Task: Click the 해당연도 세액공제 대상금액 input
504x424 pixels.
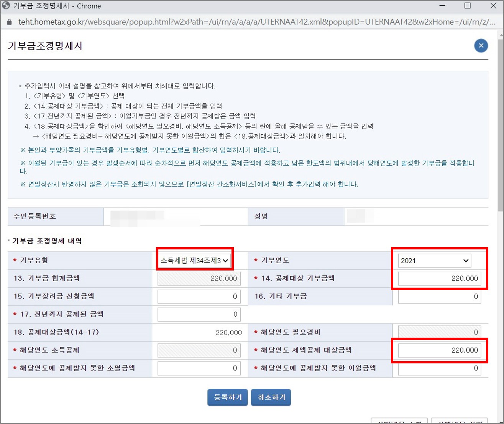Action: [x=440, y=350]
